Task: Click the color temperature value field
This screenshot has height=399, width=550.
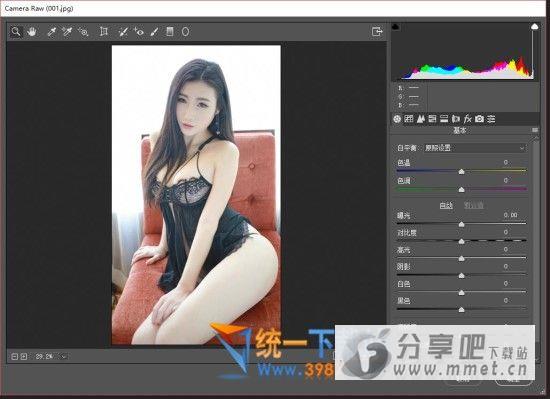Action: [x=506, y=162]
